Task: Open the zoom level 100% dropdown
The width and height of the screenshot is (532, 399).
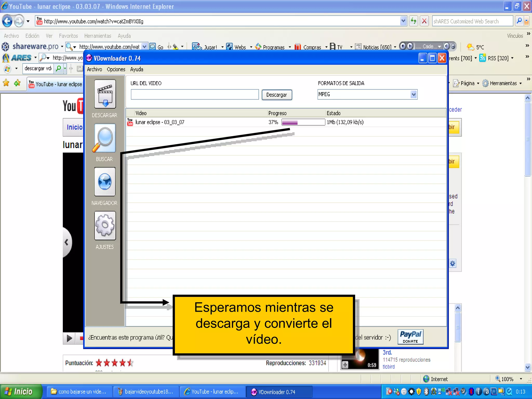Action: coord(521,379)
